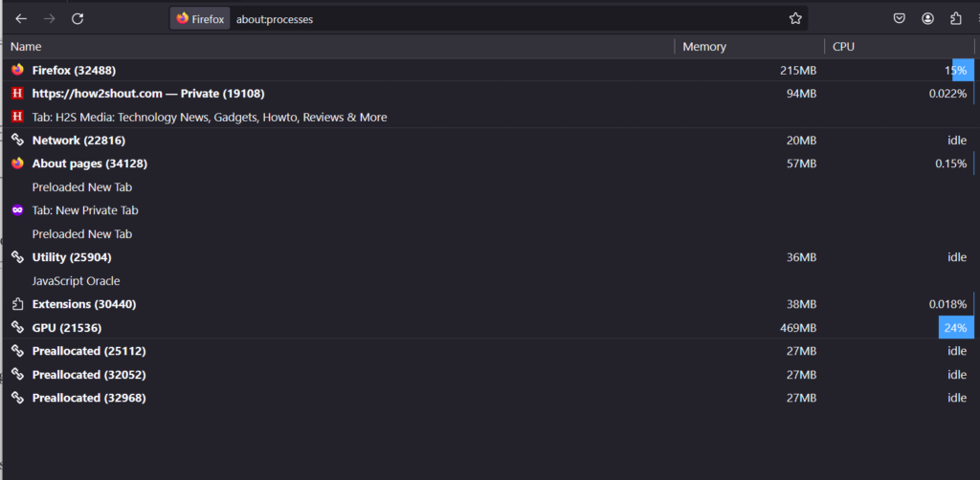Reload the about:processes page

pyautogui.click(x=78, y=18)
